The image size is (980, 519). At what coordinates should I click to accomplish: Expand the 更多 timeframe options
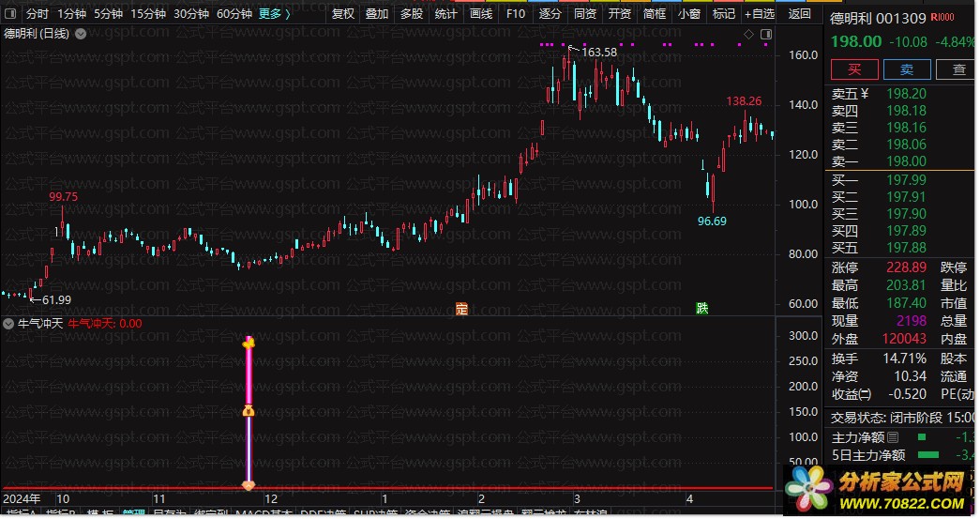(x=275, y=13)
